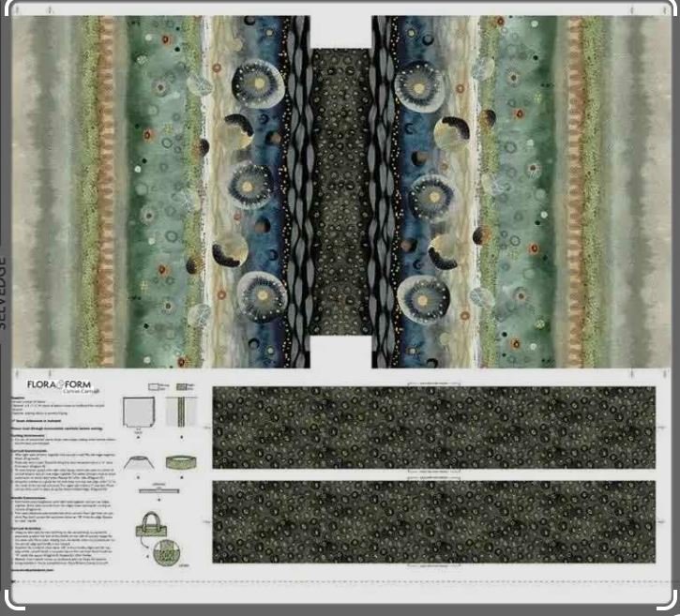Click the brown dotted stripe on left panel

(x=107, y=192)
